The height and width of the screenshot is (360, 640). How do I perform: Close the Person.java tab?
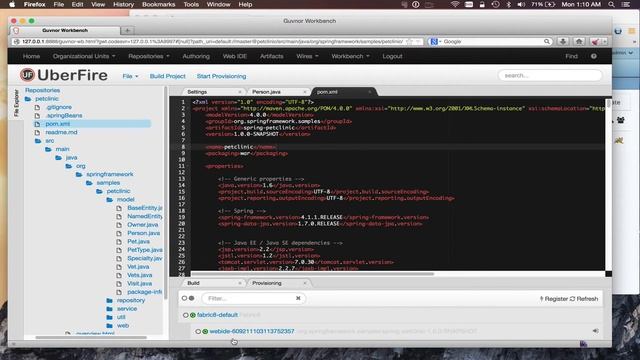point(305,92)
